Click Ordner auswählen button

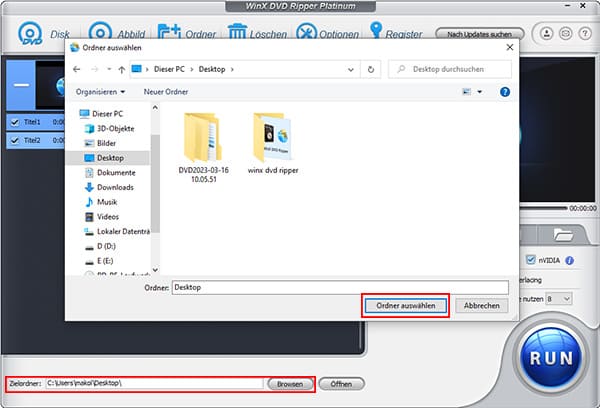(x=406, y=306)
